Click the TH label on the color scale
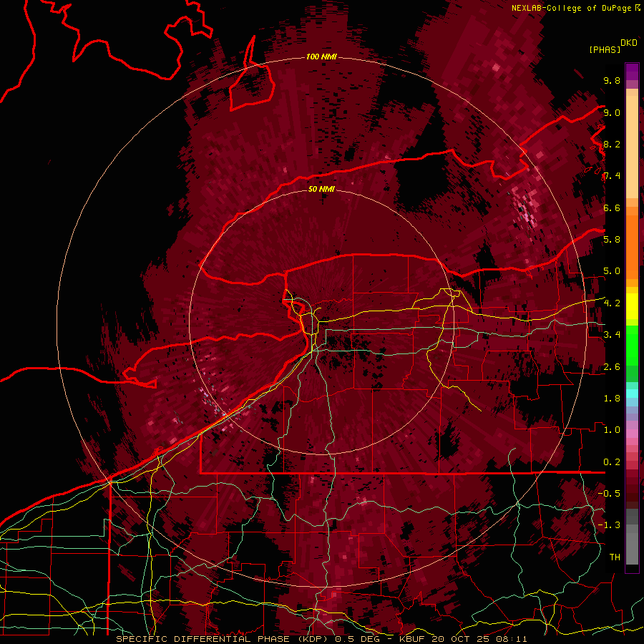Screen dimensions: 644x644 615,557
